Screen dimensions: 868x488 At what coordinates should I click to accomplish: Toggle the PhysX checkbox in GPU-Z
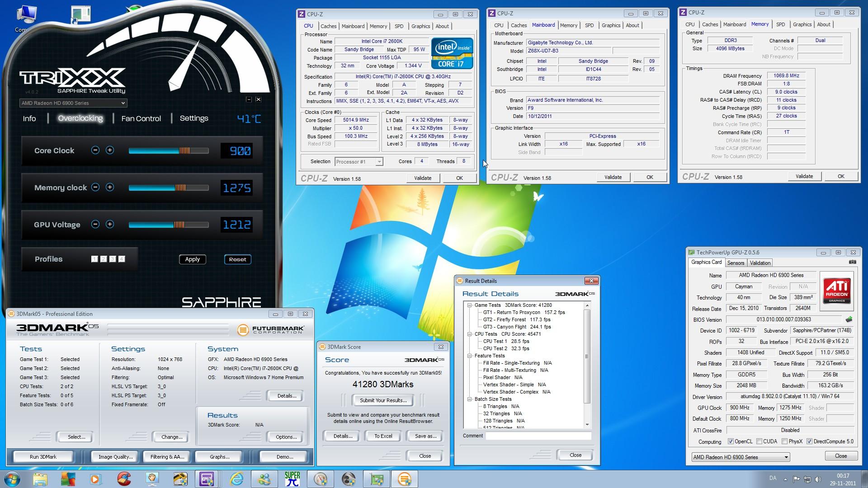coord(785,441)
